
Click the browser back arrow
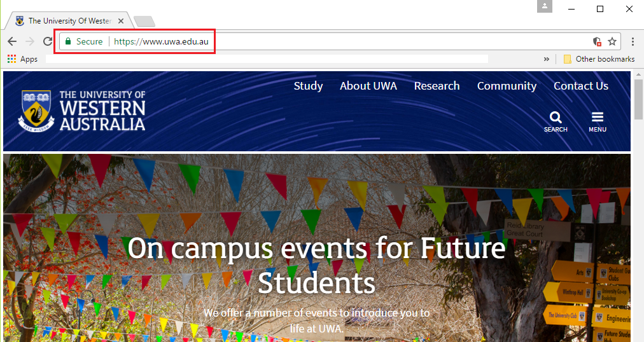(12, 41)
